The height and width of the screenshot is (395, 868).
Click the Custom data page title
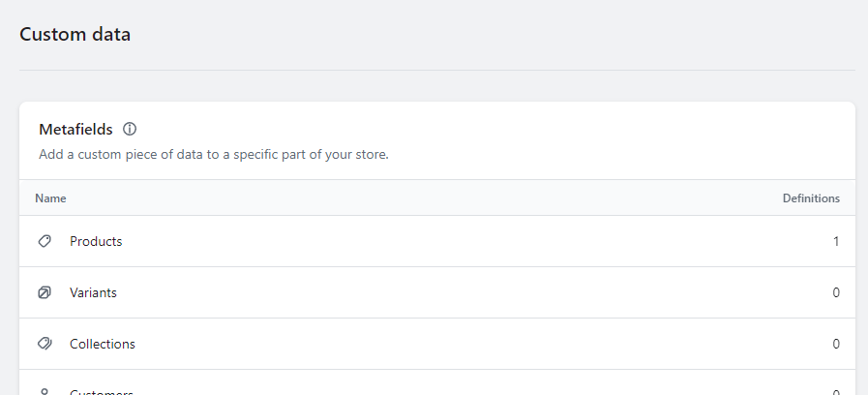coord(75,35)
